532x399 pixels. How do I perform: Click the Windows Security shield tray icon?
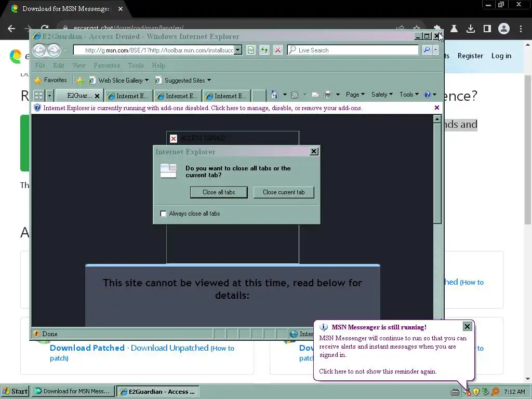click(x=476, y=392)
